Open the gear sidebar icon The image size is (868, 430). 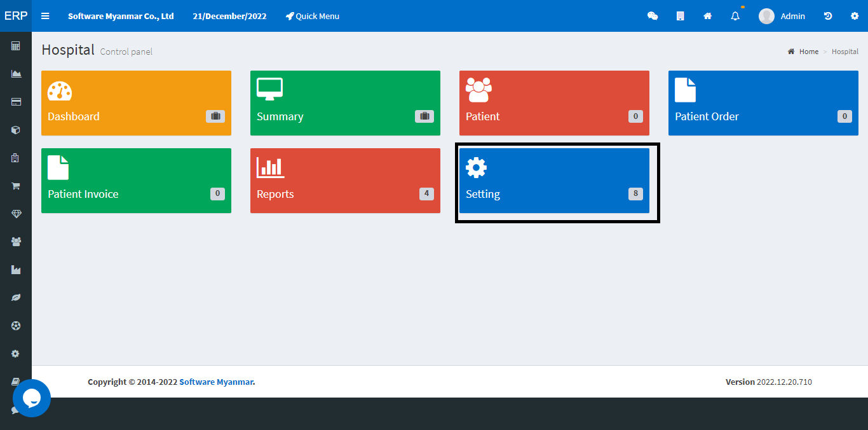[x=16, y=354]
